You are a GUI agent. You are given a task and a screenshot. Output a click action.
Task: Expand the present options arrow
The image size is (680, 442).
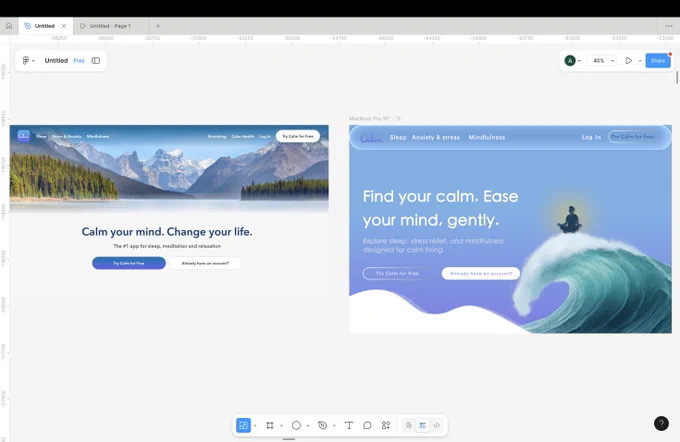coord(640,61)
